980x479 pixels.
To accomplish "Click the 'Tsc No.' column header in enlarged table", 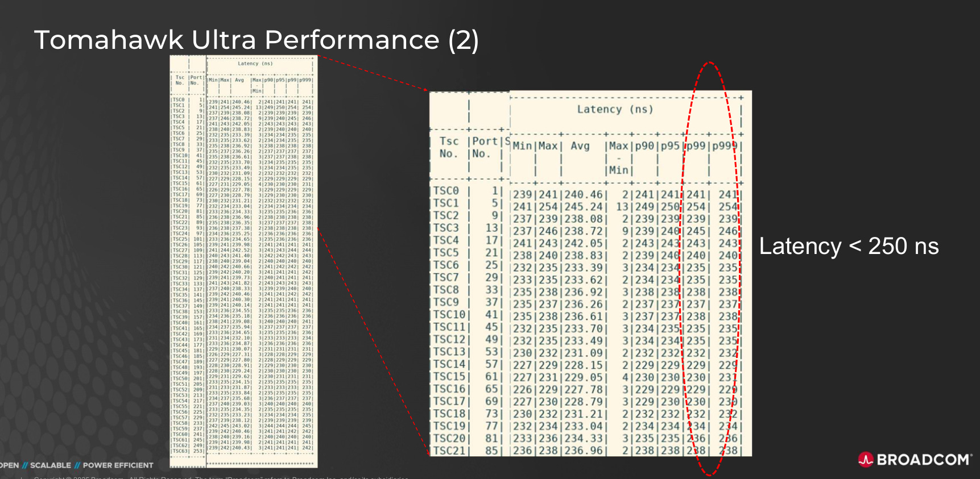I will pos(449,147).
